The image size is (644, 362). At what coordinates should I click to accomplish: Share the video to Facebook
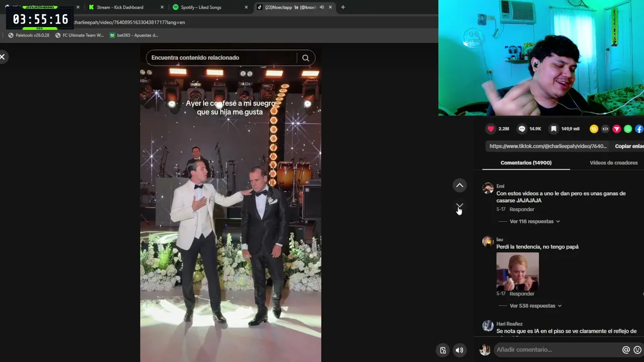(639, 129)
